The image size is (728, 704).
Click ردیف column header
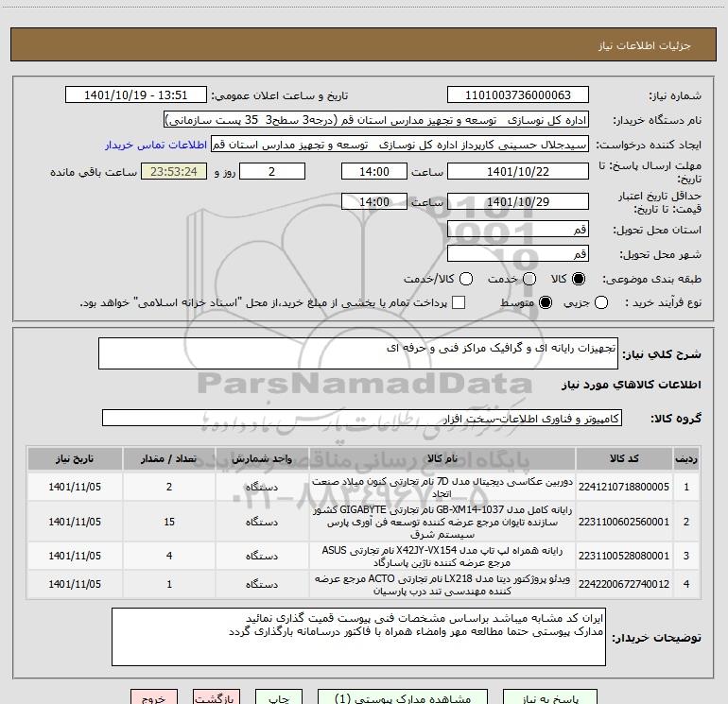coord(685,459)
